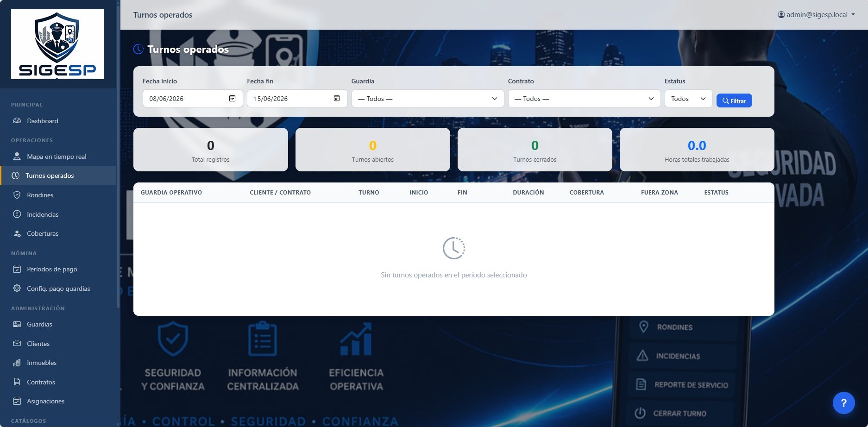This screenshot has height=427, width=868.
Task: Click the SIGESP logo
Action: click(57, 44)
